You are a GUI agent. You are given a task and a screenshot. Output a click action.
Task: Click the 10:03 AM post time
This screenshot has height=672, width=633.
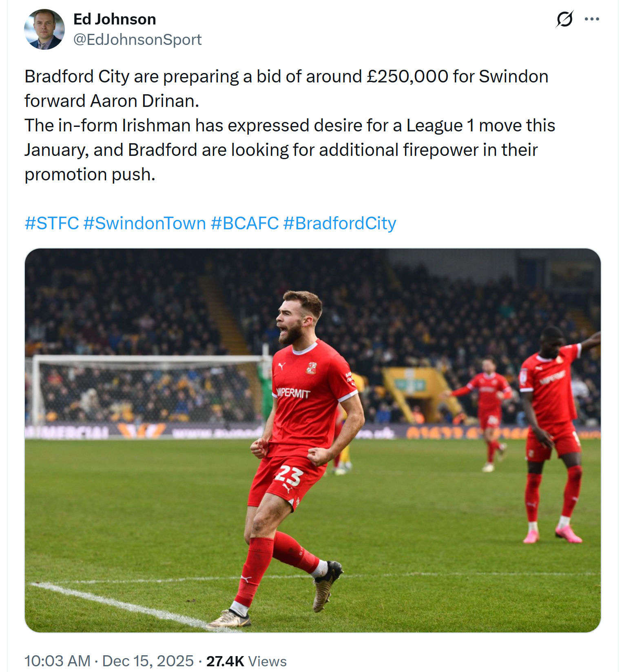pyautogui.click(x=58, y=661)
